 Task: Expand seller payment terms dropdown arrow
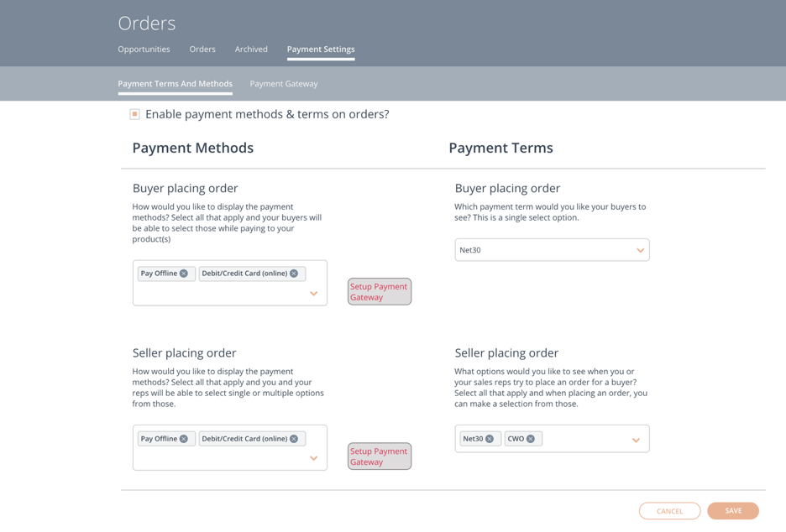click(637, 441)
